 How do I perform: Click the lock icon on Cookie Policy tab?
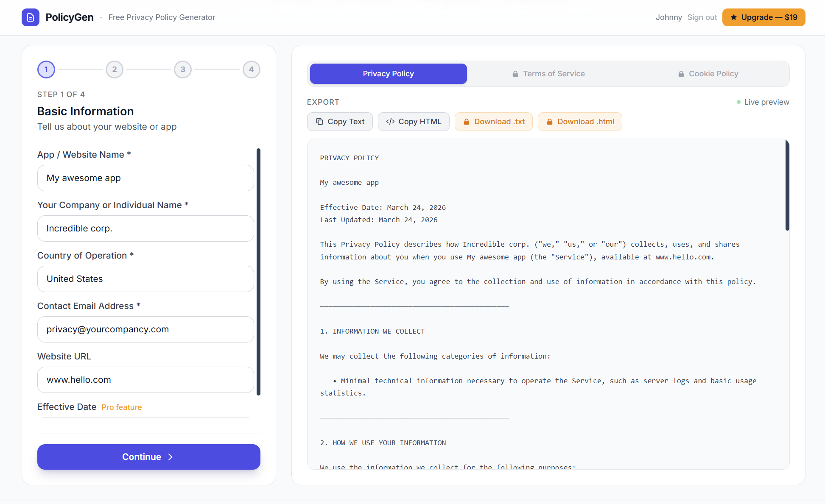tap(682, 73)
